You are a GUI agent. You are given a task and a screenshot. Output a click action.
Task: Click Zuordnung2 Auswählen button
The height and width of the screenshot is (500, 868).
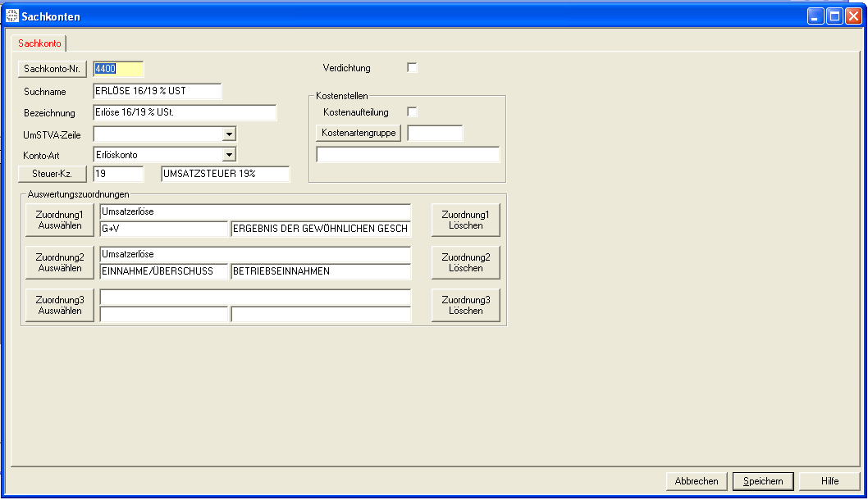59,262
